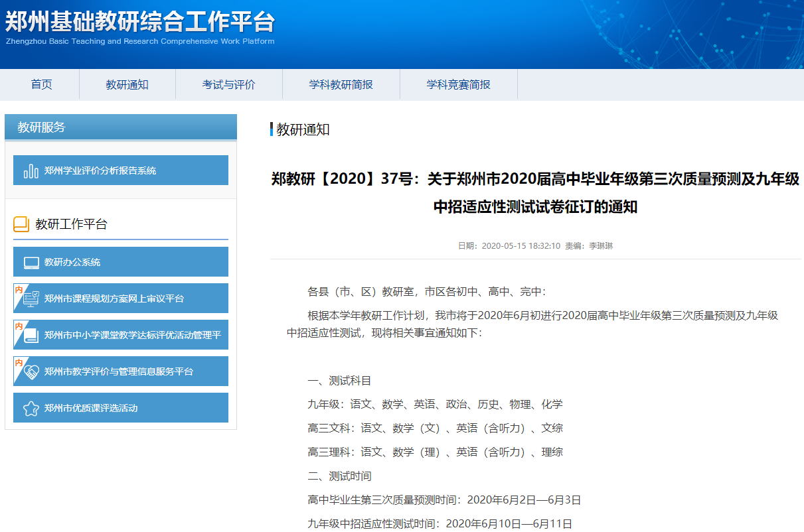Viewport: 804px width, 532px height.
Task: Click the handshake icon for 教学评价与管理信息服务平台
Action: tap(31, 373)
